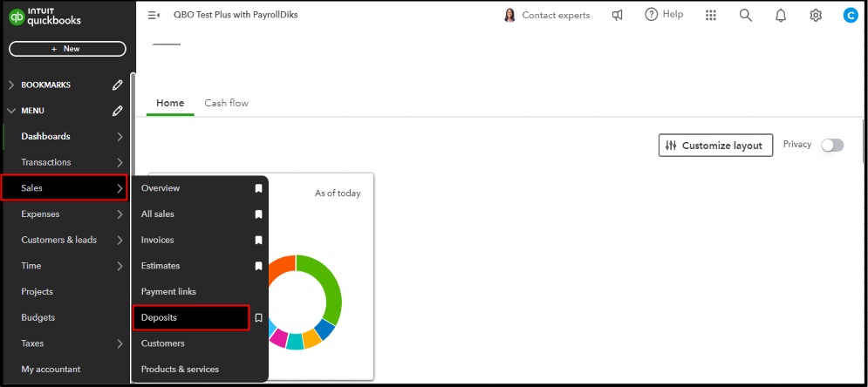Toggle bookmark on All sales
This screenshot has width=868, height=387.
point(258,214)
